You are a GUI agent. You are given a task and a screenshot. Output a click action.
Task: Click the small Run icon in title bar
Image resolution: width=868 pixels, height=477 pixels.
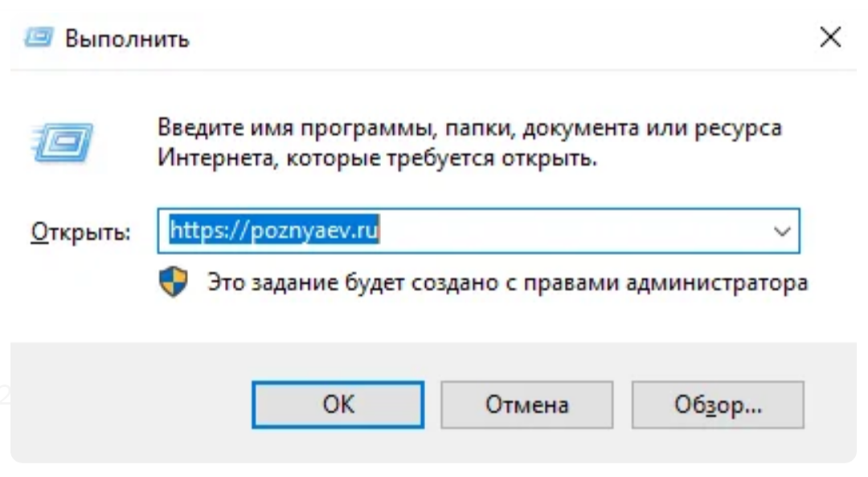[x=39, y=38]
